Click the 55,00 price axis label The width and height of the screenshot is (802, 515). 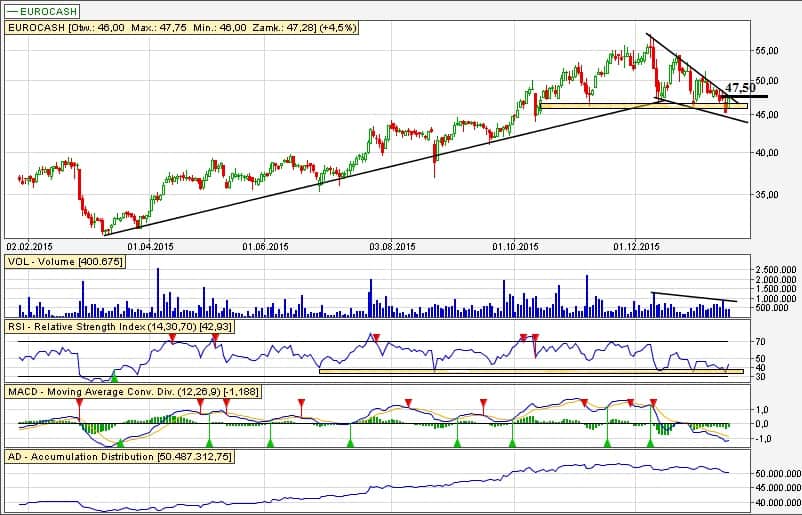click(768, 50)
